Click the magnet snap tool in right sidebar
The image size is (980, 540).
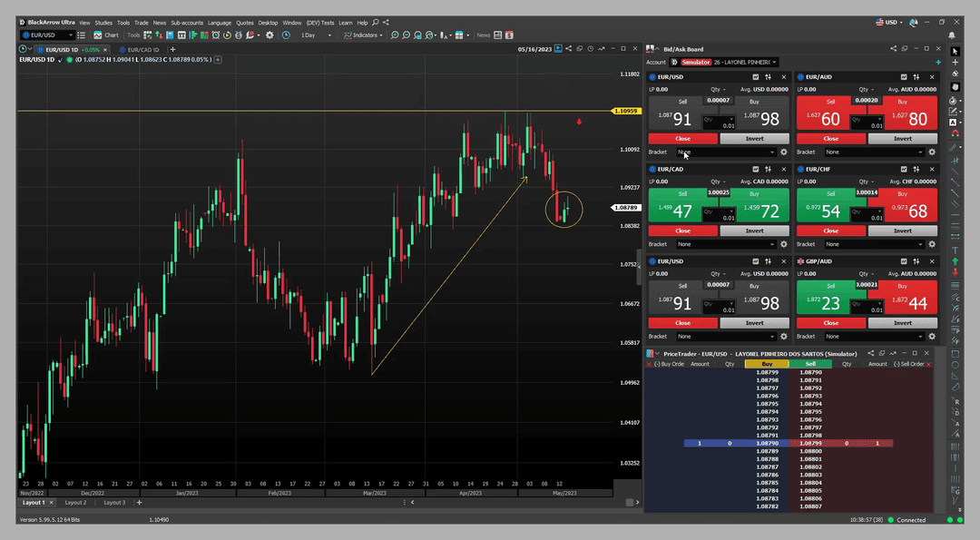point(954,133)
